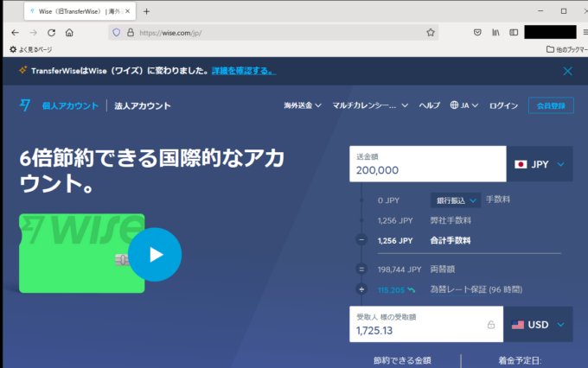Click the 着金予定日 label
This screenshot has height=368, width=588.
[520, 360]
